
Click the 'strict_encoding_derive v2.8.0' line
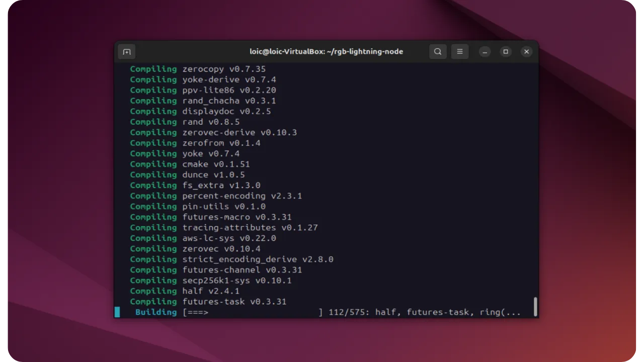[x=257, y=259]
